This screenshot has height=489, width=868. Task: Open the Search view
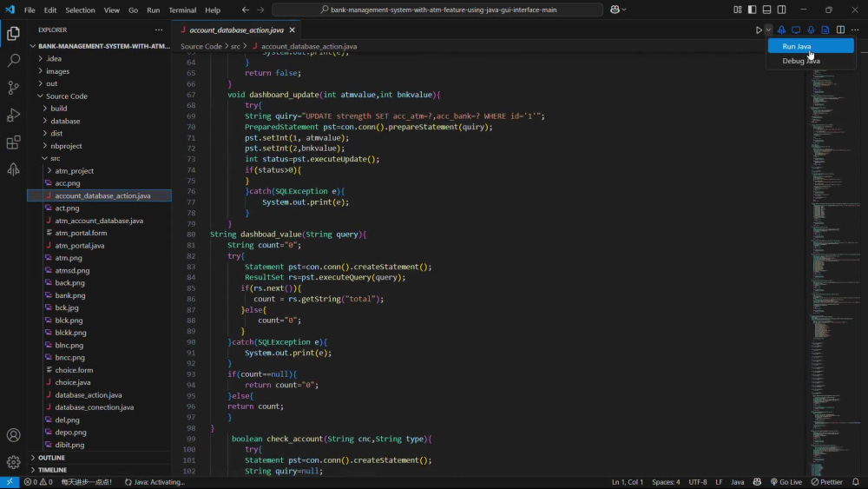click(x=13, y=60)
